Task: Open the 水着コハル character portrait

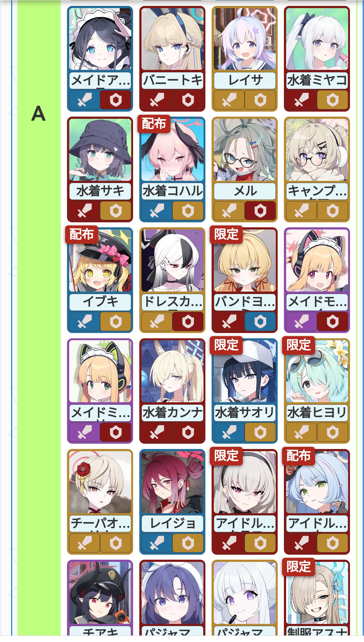Action: coord(172,150)
